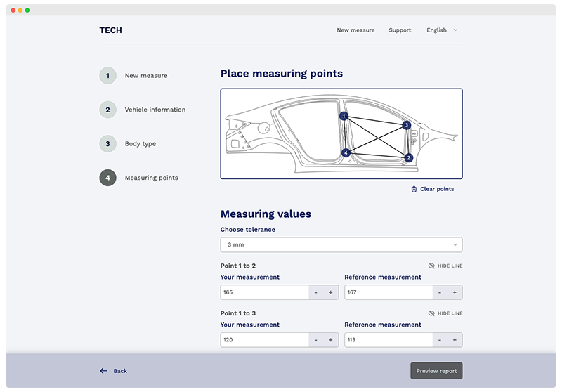This screenshot has width=562, height=392.
Task: Go to step 3 circle Body type
Action: [x=108, y=144]
